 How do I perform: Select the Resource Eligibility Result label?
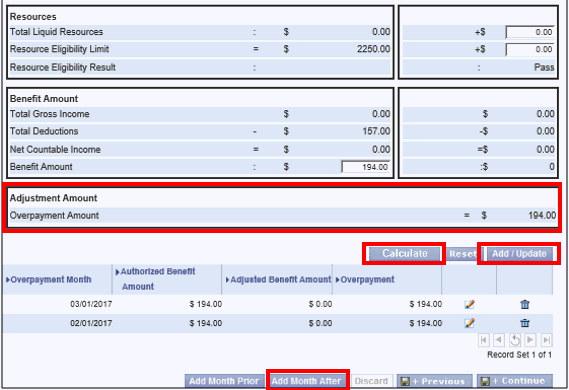(x=63, y=67)
